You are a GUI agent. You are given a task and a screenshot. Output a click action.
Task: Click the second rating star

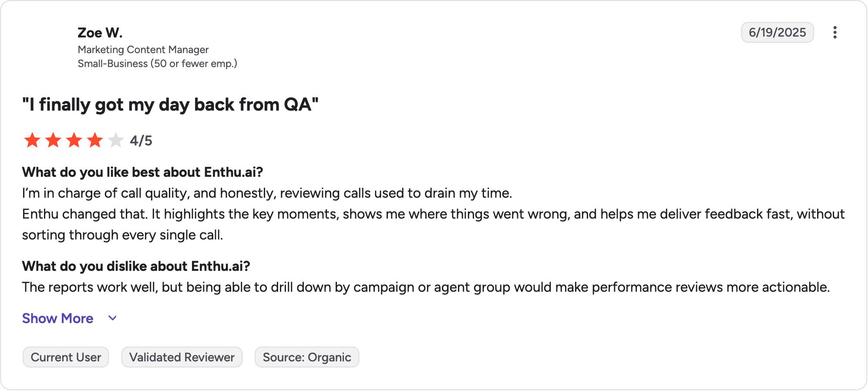[x=53, y=140]
